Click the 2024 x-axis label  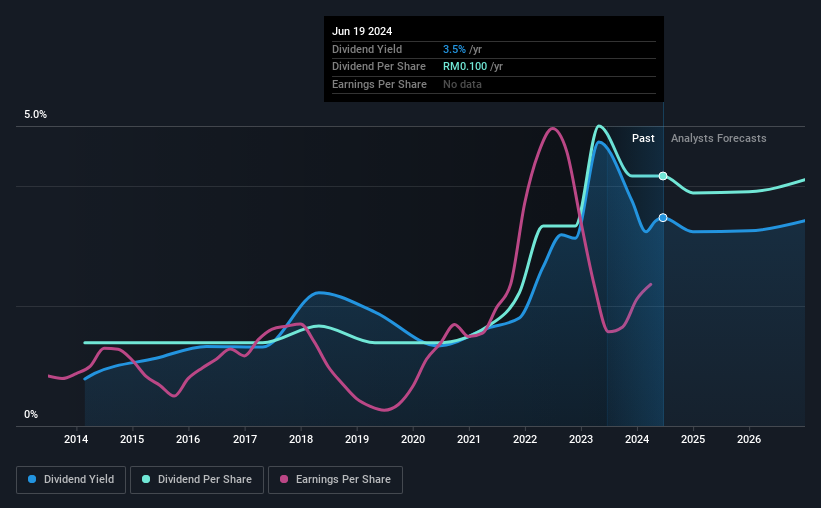click(x=637, y=439)
